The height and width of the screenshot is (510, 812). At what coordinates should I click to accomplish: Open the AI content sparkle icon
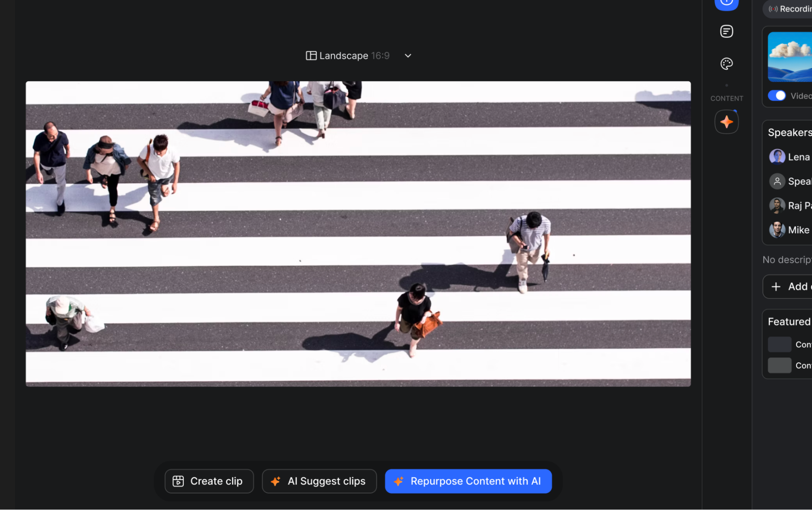726,122
